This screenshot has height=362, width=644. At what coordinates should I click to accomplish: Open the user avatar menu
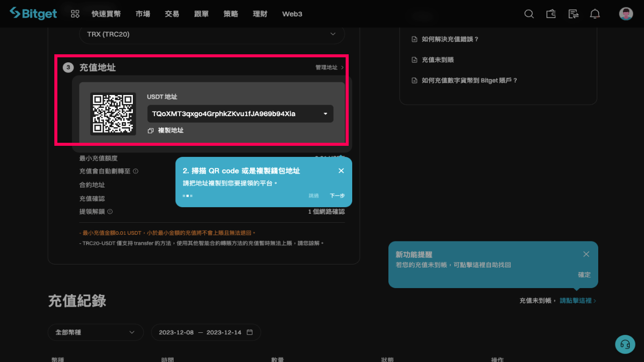[626, 14]
